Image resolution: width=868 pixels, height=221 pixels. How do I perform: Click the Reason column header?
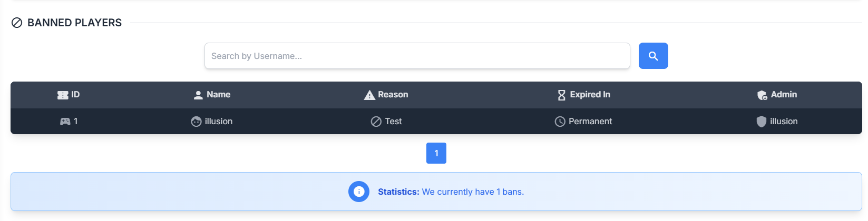393,95
